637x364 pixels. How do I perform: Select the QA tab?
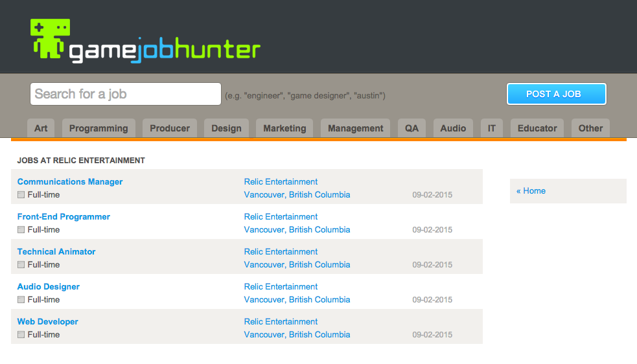(x=411, y=128)
